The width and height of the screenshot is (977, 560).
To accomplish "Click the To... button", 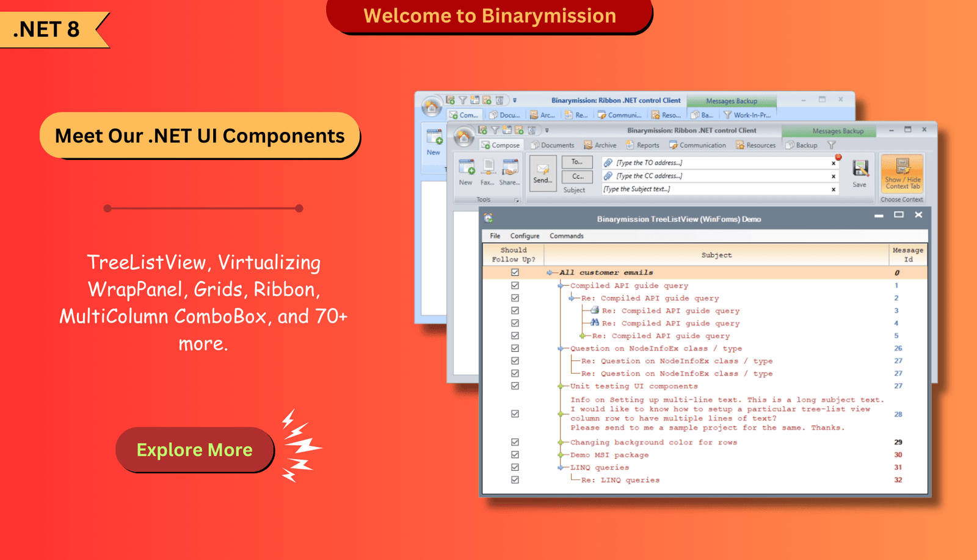I will [x=577, y=162].
